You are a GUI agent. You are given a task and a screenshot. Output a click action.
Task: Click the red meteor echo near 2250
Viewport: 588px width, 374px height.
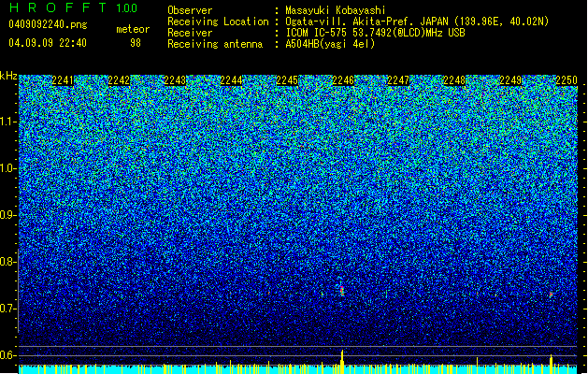[x=551, y=295]
